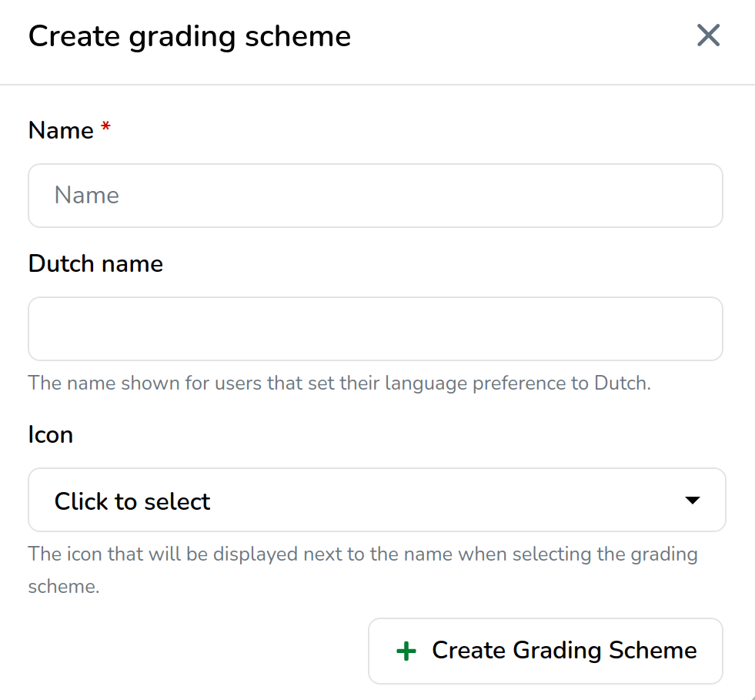Click the icon description help text
Image resolution: width=755 pixels, height=700 pixels.
(x=362, y=554)
